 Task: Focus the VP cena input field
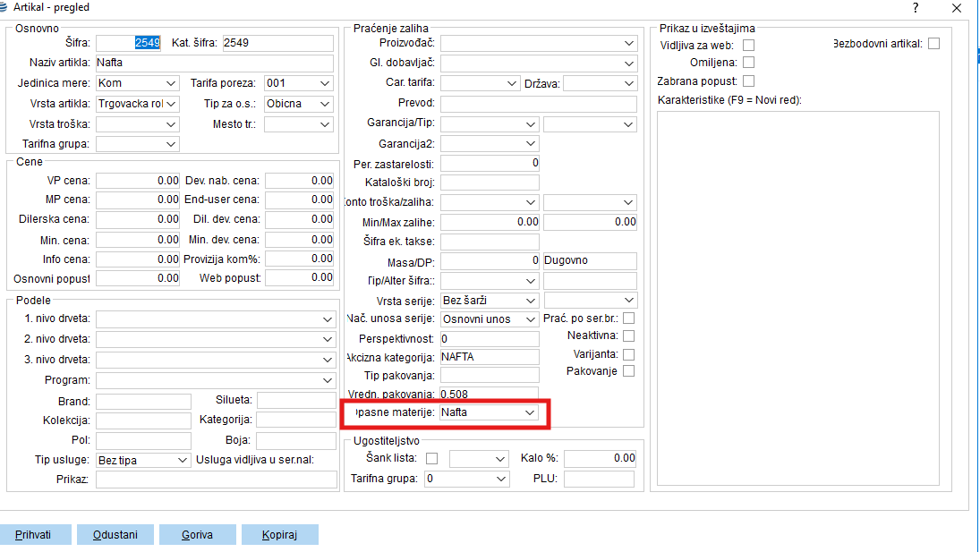138,181
